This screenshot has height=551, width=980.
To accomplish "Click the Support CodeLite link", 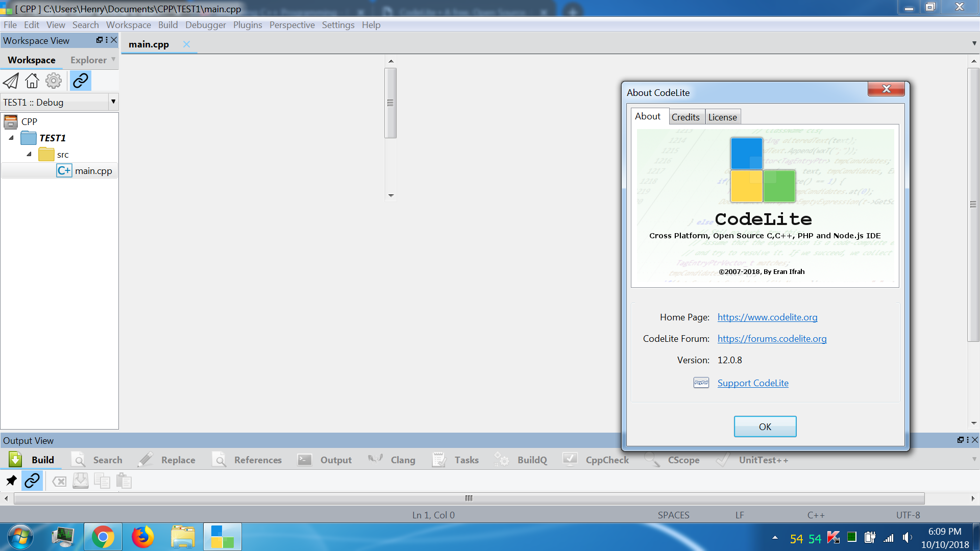I will (752, 383).
